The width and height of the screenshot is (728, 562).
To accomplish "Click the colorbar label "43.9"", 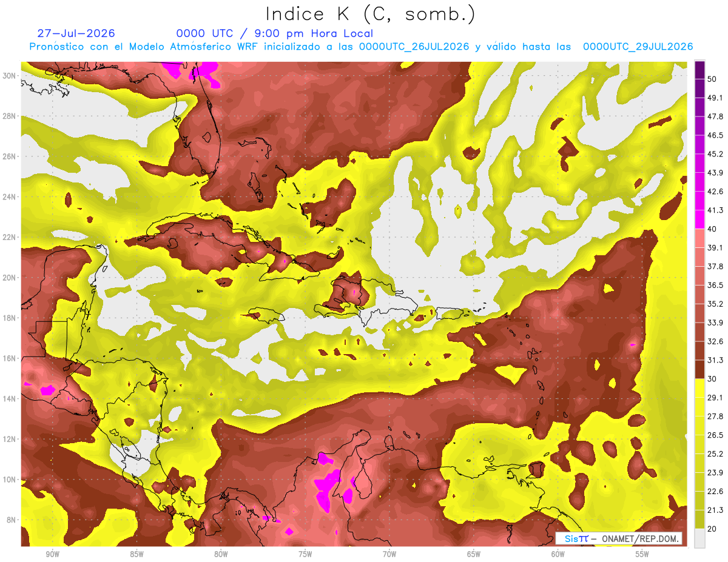I will (715, 172).
